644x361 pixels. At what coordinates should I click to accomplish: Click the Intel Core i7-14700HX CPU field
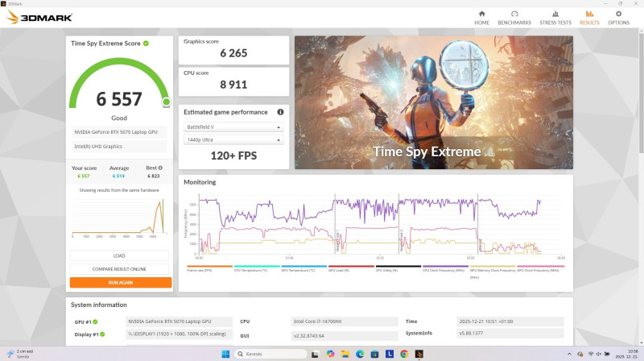pyautogui.click(x=345, y=322)
